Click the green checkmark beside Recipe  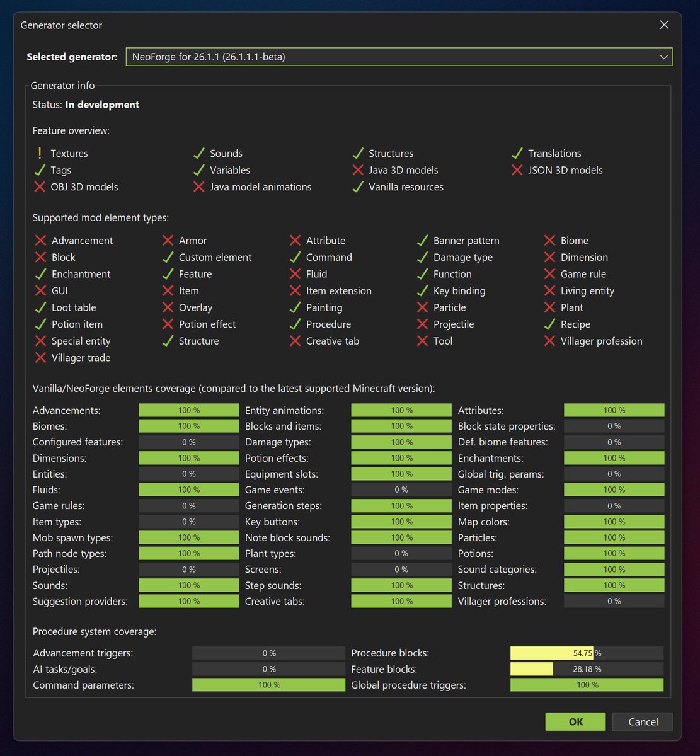549,324
